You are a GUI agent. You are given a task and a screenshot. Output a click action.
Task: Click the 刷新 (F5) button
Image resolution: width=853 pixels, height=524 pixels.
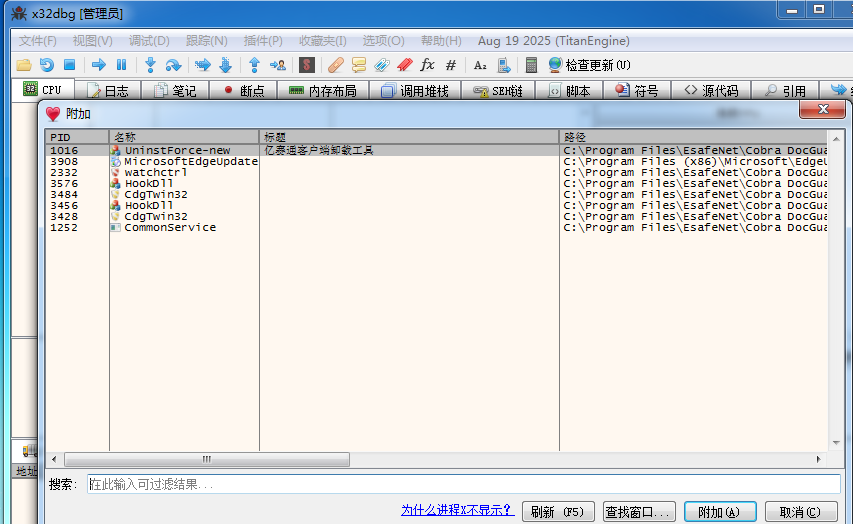coord(558,511)
